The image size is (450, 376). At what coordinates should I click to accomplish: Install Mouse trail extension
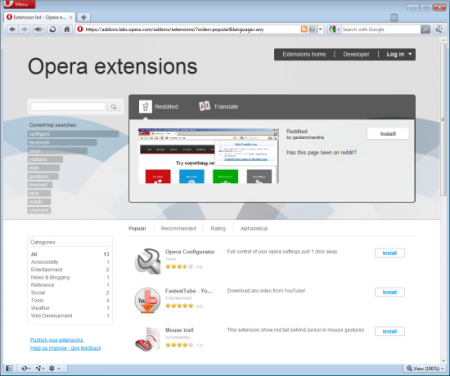point(390,331)
